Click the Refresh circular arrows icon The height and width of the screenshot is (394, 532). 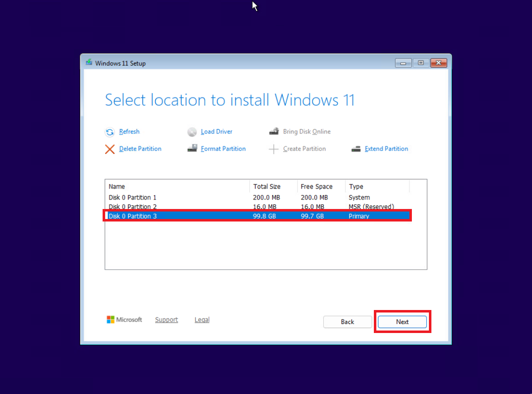110,132
